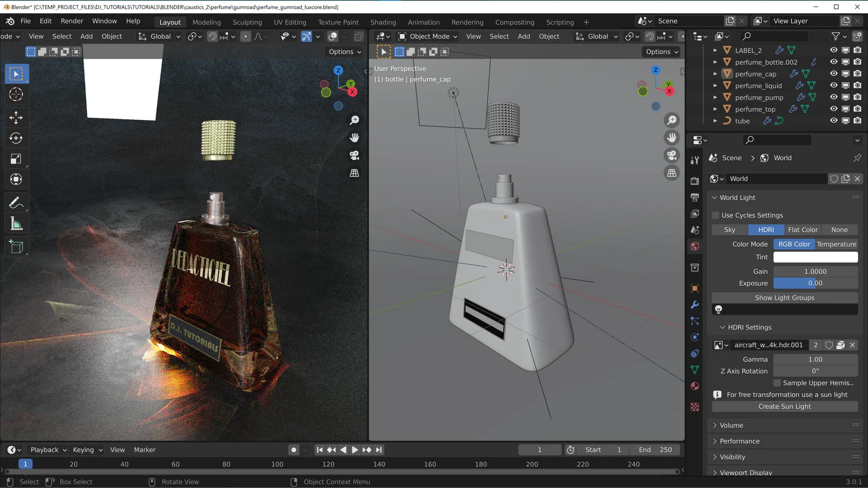
Task: Select the Scale tool
Action: tap(16, 158)
